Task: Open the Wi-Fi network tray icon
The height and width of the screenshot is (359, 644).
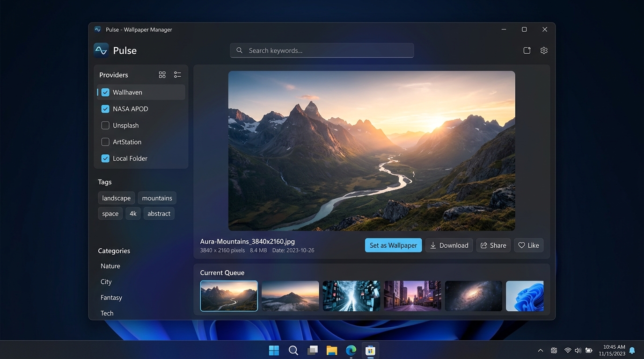Action: pyautogui.click(x=568, y=350)
